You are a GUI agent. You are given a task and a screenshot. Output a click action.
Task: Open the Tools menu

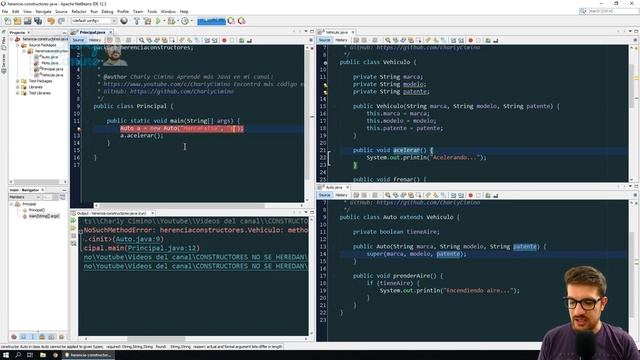pyautogui.click(x=152, y=11)
